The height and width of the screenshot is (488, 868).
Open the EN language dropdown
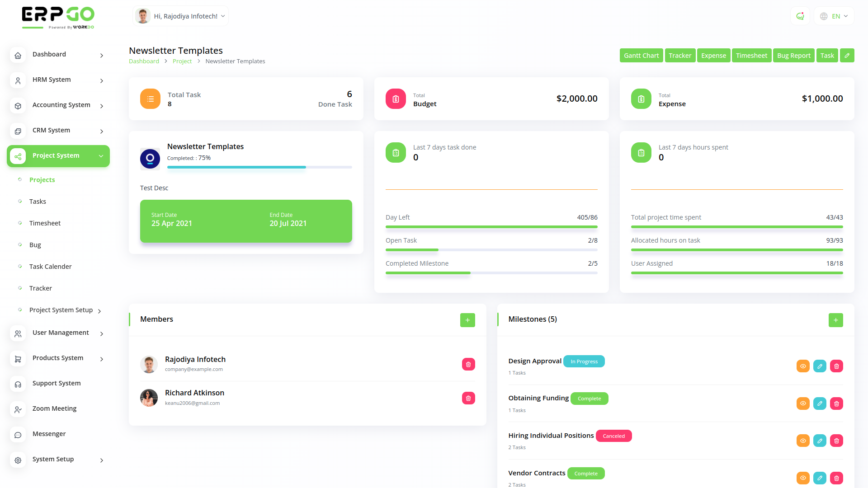click(834, 16)
